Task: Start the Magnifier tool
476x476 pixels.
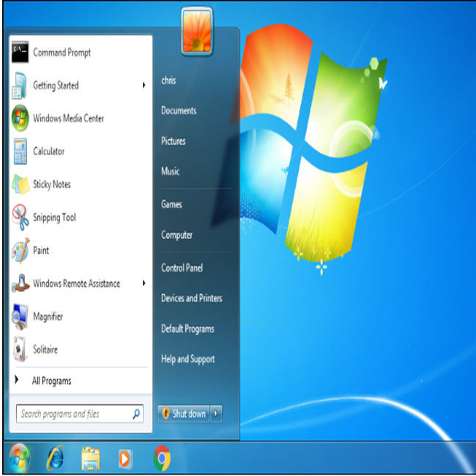Action: pyautogui.click(x=48, y=316)
